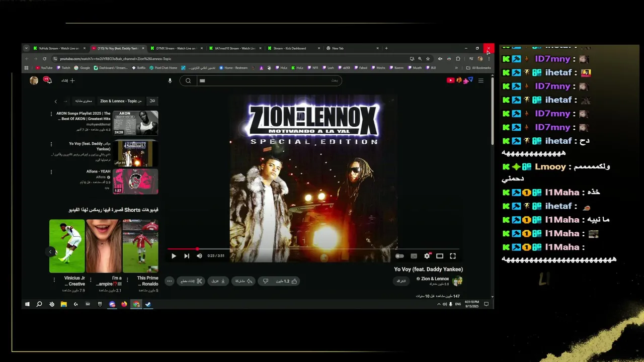Enter fullscreen video mode

tap(453, 256)
